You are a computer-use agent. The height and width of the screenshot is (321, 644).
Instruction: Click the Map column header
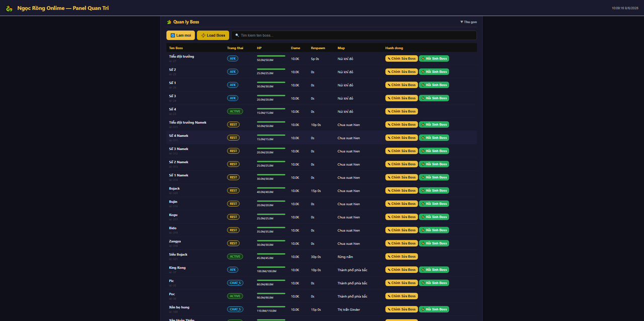point(341,48)
